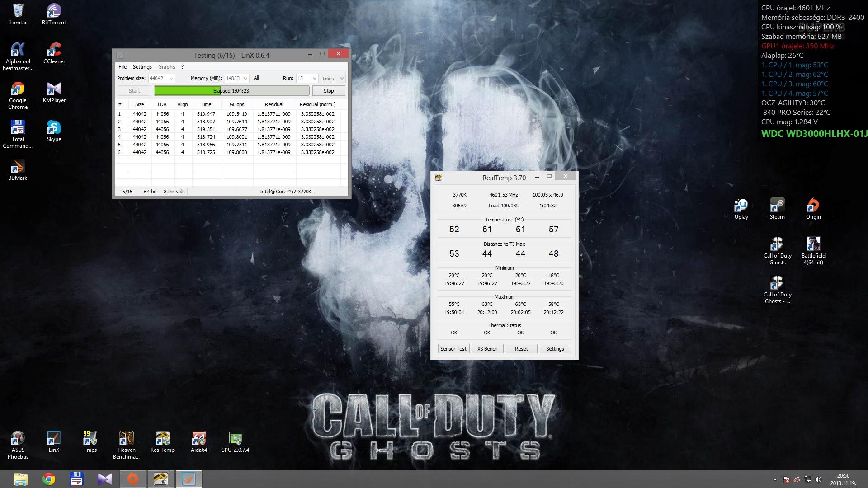Image resolution: width=868 pixels, height=488 pixels.
Task: Click the All memory label in LinX
Action: coord(256,78)
